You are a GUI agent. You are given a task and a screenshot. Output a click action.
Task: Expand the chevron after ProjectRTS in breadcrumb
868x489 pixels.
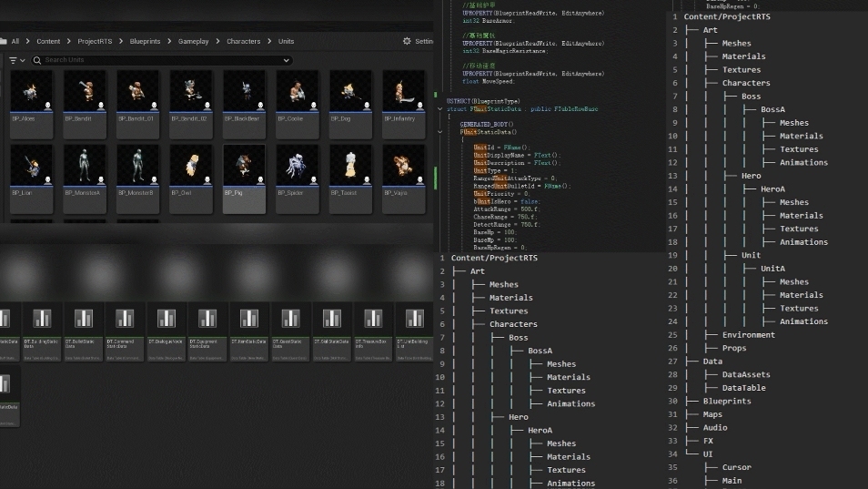tap(121, 41)
